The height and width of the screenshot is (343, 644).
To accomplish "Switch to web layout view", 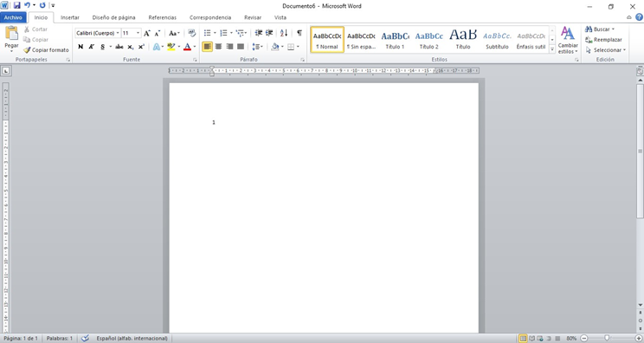I will tap(540, 339).
